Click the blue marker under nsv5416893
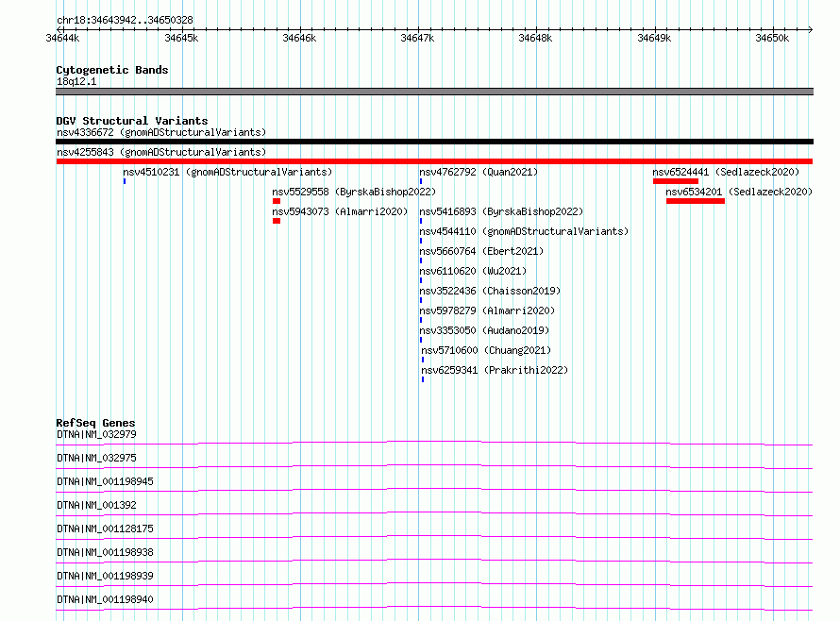This screenshot has width=840, height=621. (421, 221)
